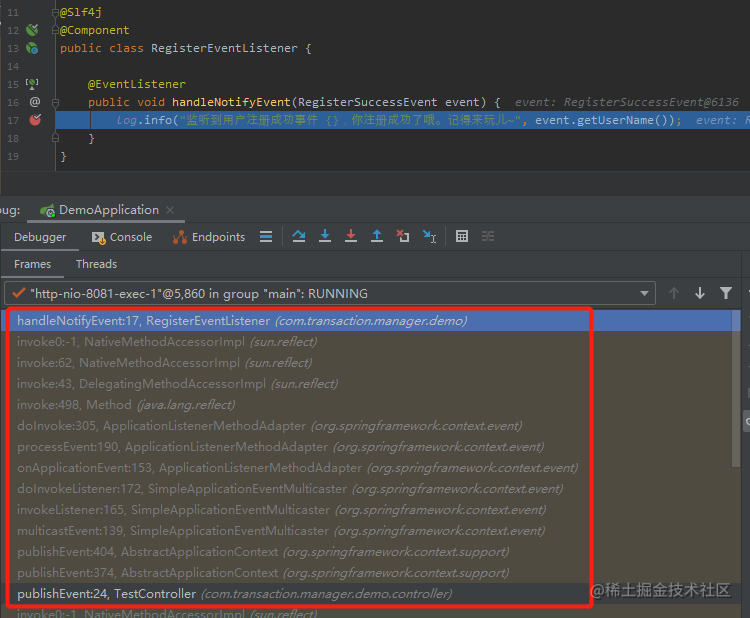
Task: Toggle the frames filter funnel icon
Action: click(x=726, y=293)
